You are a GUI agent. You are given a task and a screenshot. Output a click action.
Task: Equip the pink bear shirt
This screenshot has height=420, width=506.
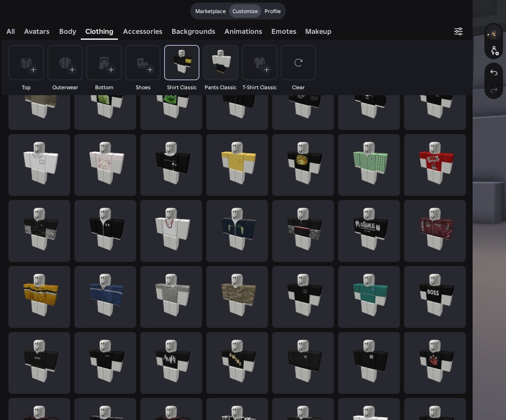105,165
